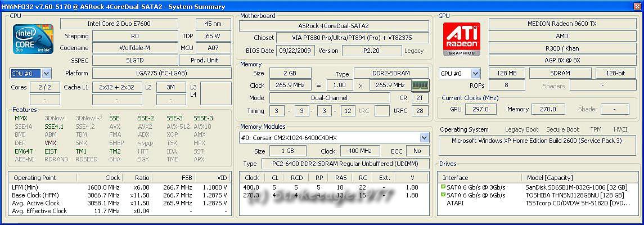The image size is (644, 225).
Task: Click the Base Clock (HFM) row label
Action: pyautogui.click(x=35, y=195)
